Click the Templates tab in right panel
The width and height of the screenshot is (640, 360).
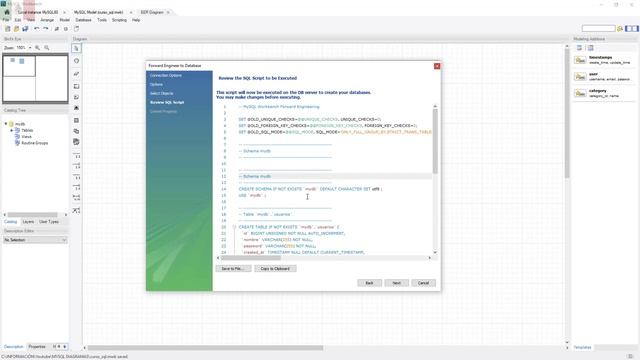pyautogui.click(x=582, y=347)
